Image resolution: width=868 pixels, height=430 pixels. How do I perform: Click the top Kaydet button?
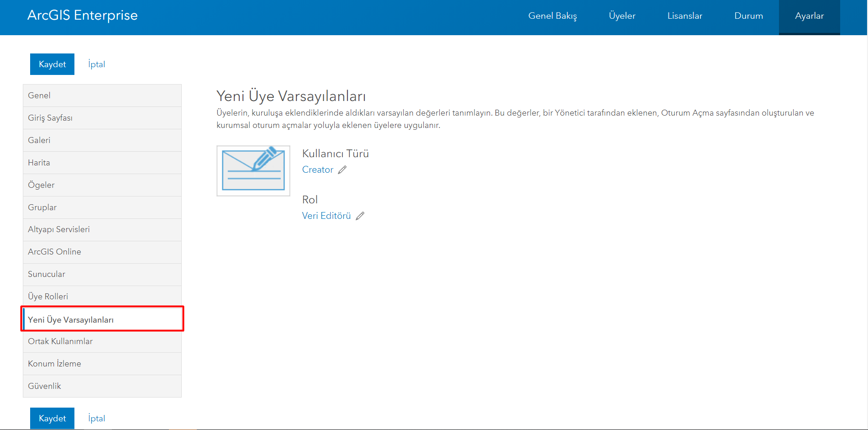coord(52,64)
